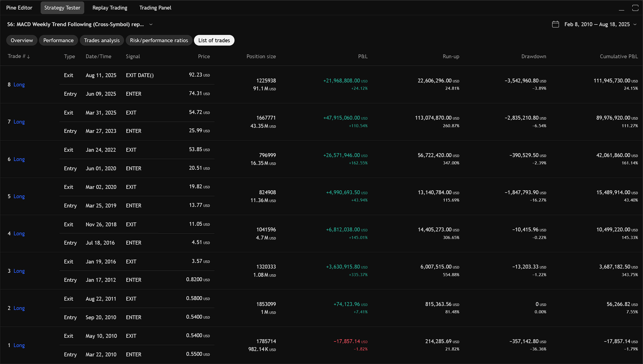Click the 0.8200 USD entry price
This screenshot has height=364, width=643.
pos(198,279)
